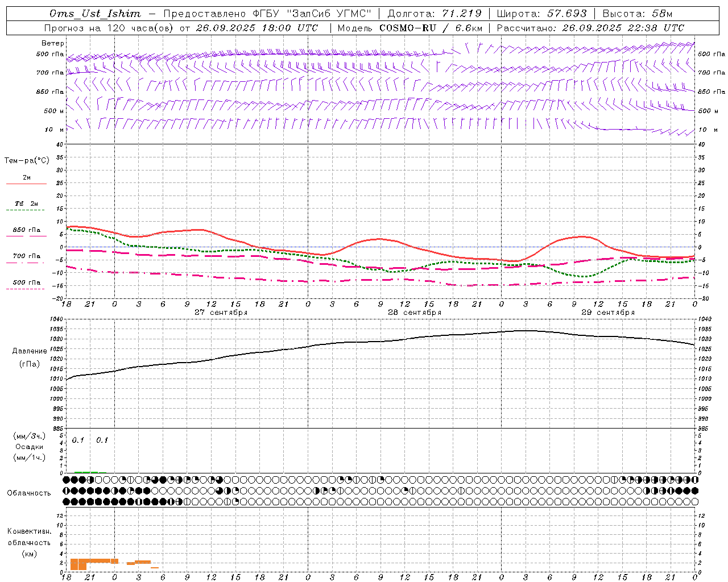Click the (мм/1ч.) precipitation unit label
The image size is (728, 582).
tap(29, 458)
